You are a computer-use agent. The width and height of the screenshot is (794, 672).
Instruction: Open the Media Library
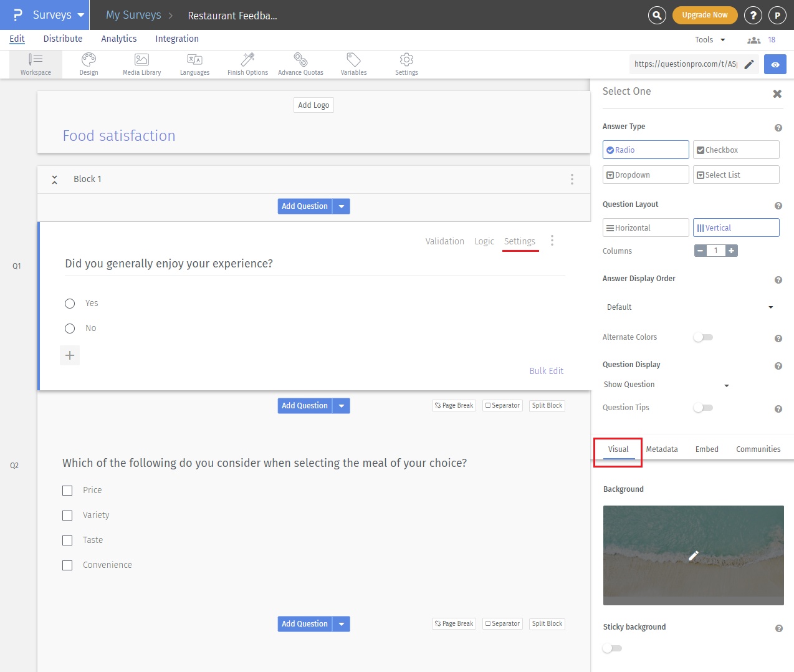(x=141, y=64)
